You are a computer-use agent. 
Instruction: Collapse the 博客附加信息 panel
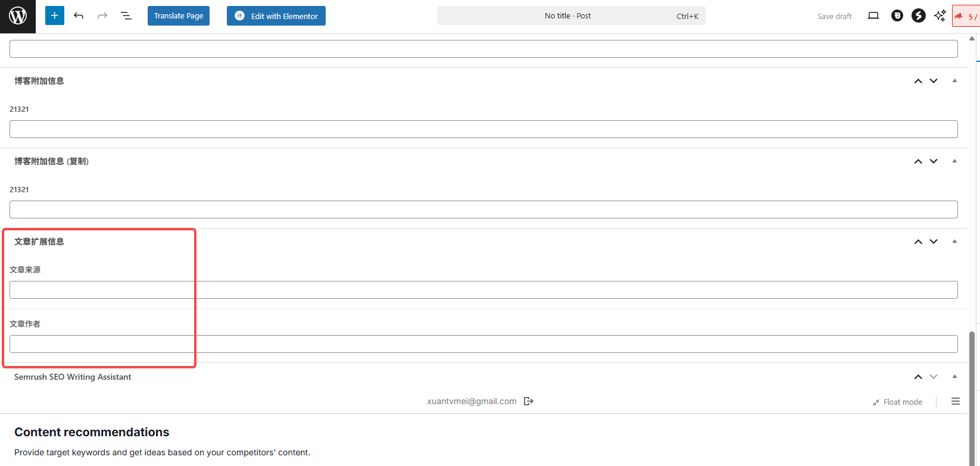click(954, 81)
